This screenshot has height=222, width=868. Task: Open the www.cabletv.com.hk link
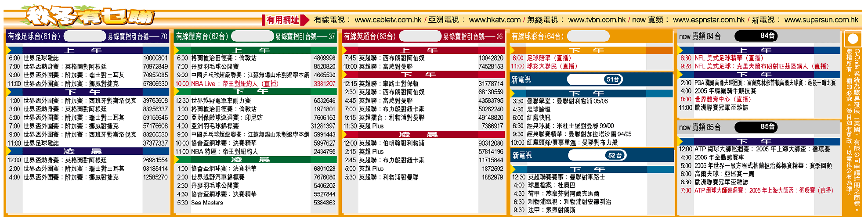[x=388, y=20]
